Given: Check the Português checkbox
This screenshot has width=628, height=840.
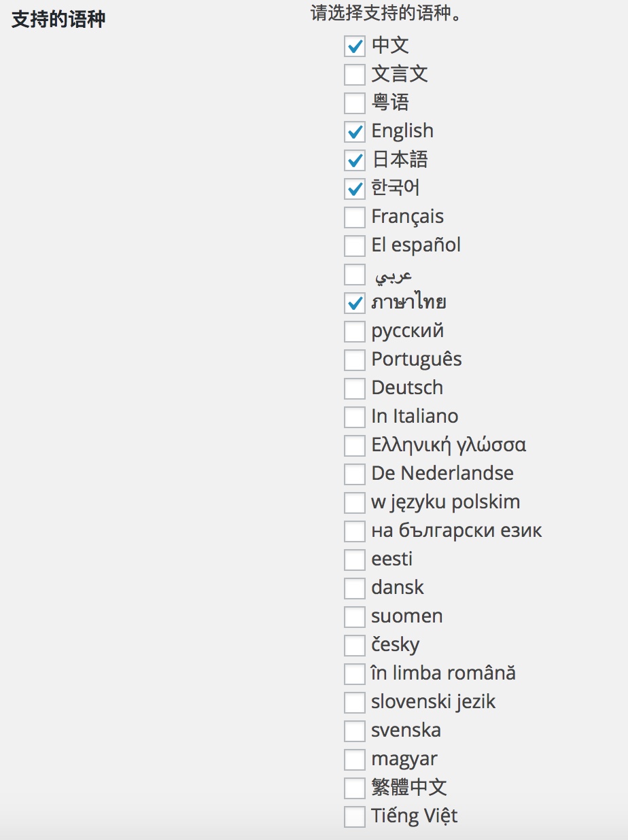Looking at the screenshot, I should [x=355, y=360].
